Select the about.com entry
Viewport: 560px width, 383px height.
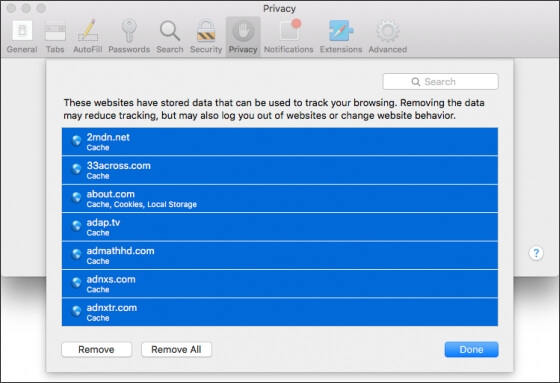click(280, 199)
